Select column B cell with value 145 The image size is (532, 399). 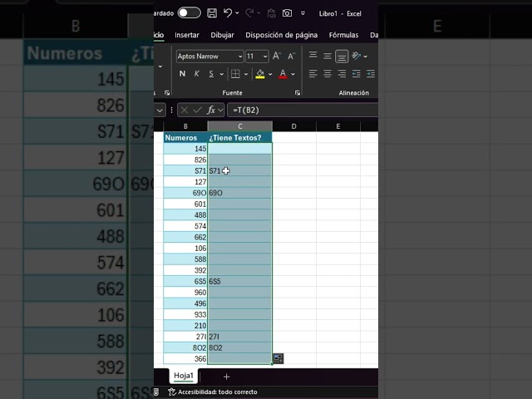[x=185, y=149]
